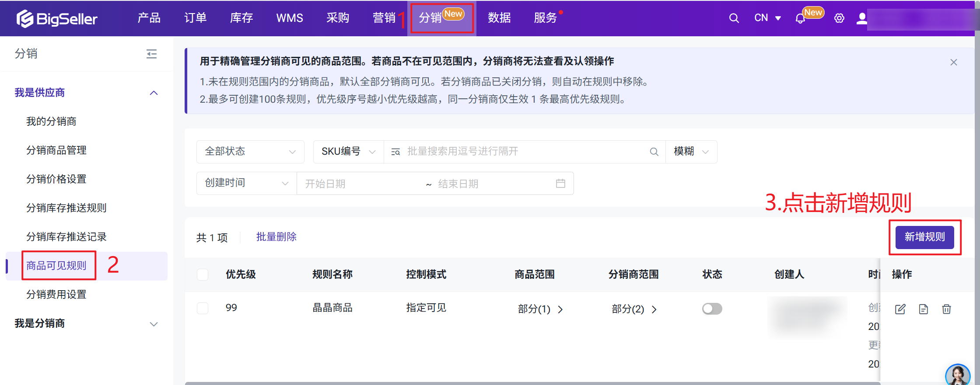
Task: Open the notification bell icon
Action: pyautogui.click(x=800, y=19)
